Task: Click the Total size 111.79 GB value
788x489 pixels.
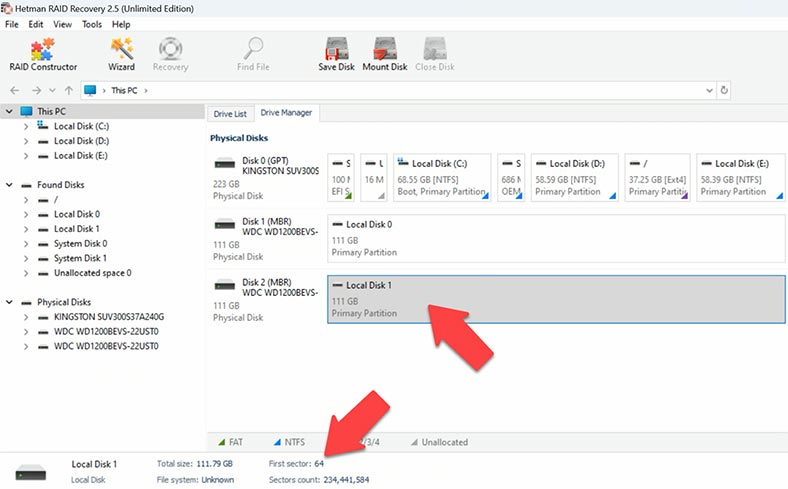Action: pos(215,463)
